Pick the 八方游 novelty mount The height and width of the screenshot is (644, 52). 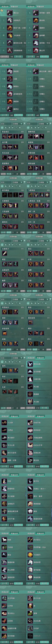4,423
